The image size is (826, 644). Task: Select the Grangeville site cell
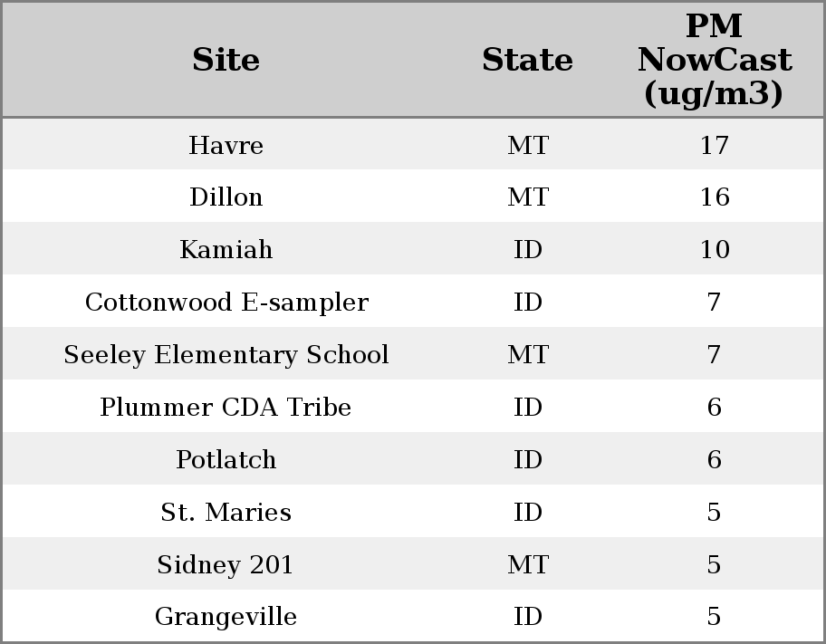pyautogui.click(x=226, y=617)
